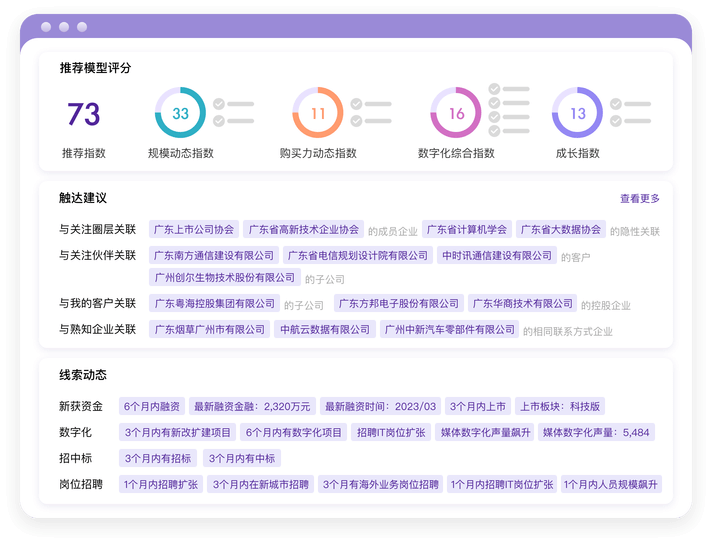
Task: Click the last check icon beside 数字化综合指数 gauge
Action: coord(494,131)
